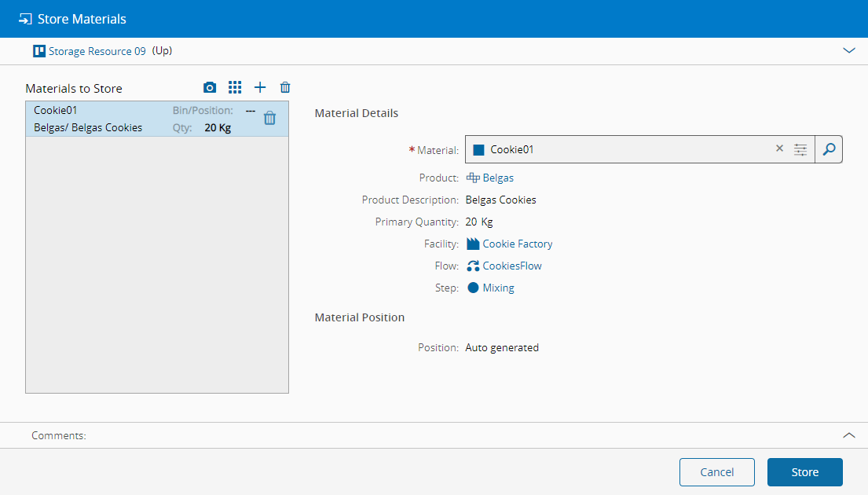
Task: Click the Cancel button
Action: (x=717, y=471)
